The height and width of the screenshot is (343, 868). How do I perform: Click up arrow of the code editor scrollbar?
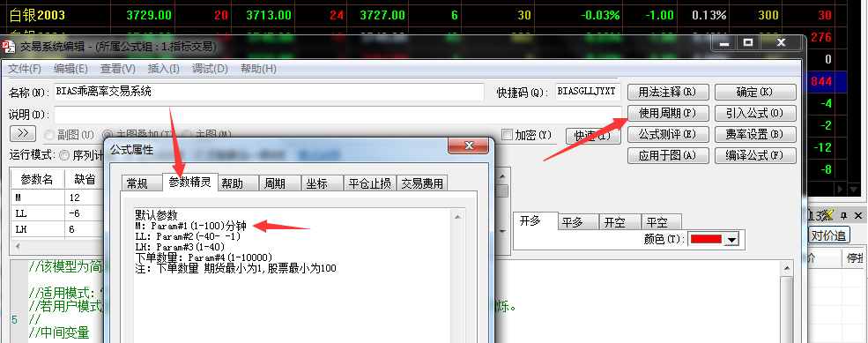coord(786,268)
